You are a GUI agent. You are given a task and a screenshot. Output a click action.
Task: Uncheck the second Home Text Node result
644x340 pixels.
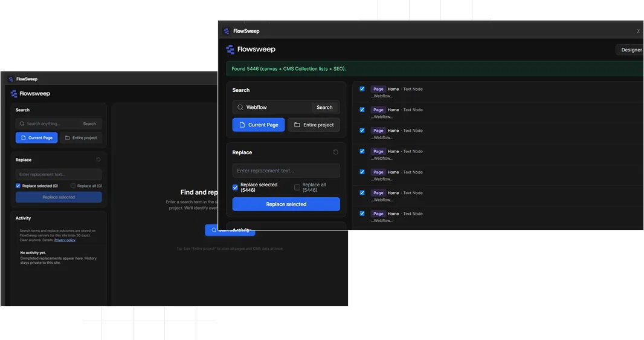362,110
